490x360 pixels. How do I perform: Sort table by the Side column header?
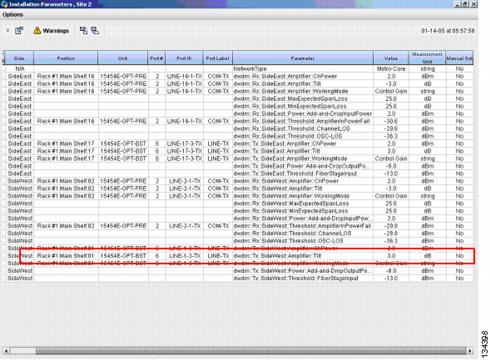pyautogui.click(x=19, y=58)
